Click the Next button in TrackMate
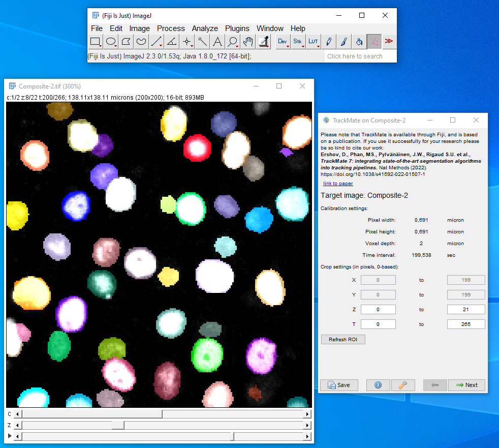The image size is (499, 448). (x=466, y=385)
